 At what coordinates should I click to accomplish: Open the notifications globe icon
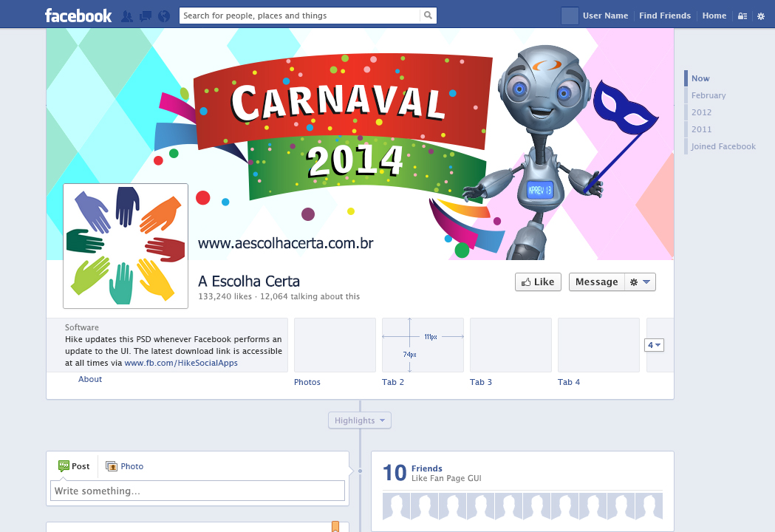click(163, 16)
